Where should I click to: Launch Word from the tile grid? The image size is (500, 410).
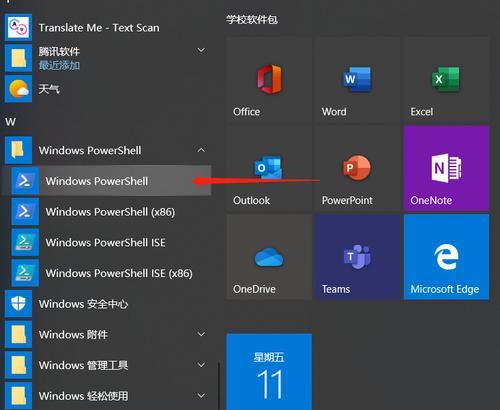[358, 80]
